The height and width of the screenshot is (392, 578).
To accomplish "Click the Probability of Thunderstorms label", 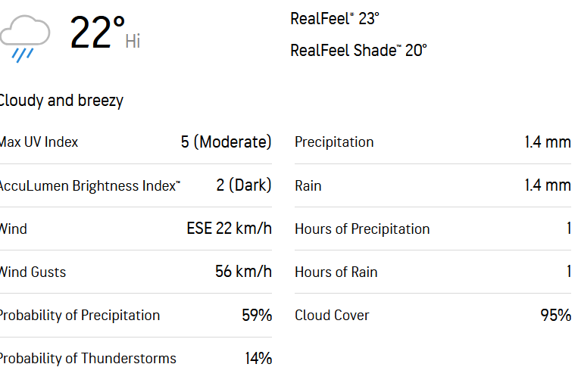I will tap(88, 359).
